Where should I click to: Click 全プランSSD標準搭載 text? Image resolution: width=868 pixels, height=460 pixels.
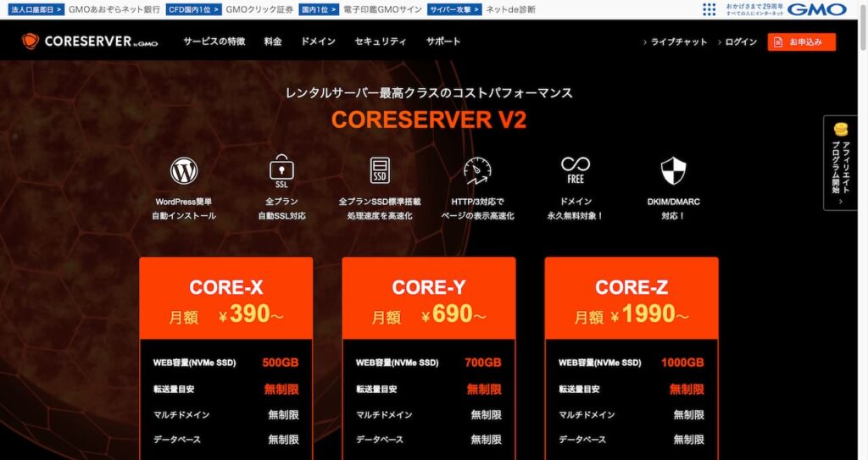pyautogui.click(x=380, y=202)
